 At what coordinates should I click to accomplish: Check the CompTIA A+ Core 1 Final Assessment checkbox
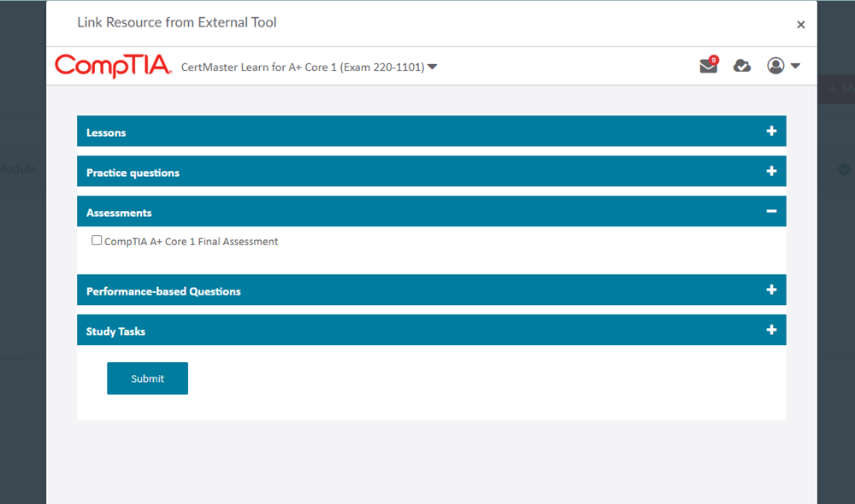coord(97,240)
